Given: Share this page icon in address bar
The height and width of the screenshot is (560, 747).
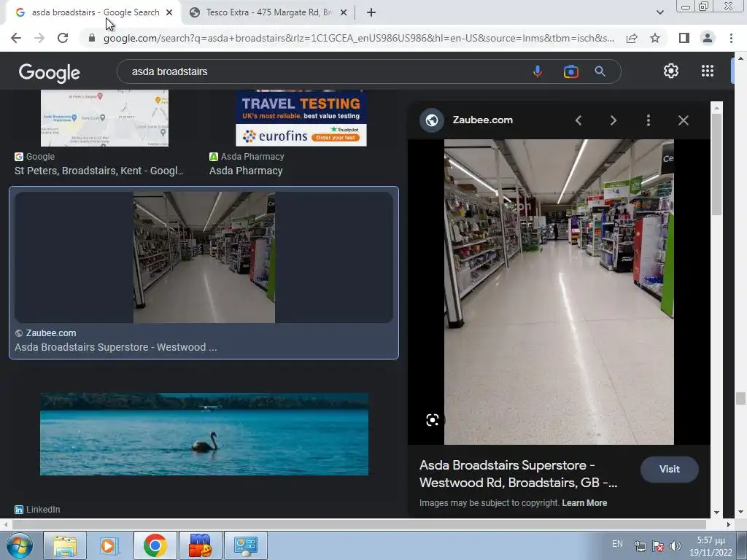Looking at the screenshot, I should [632, 38].
